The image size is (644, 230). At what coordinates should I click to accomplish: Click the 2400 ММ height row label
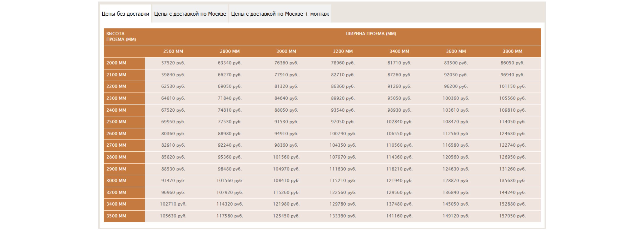124,110
